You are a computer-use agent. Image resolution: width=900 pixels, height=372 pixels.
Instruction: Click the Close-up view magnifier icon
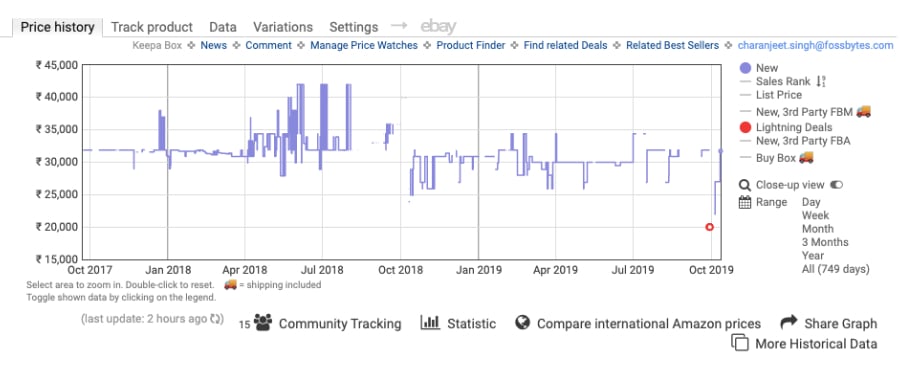(x=745, y=185)
